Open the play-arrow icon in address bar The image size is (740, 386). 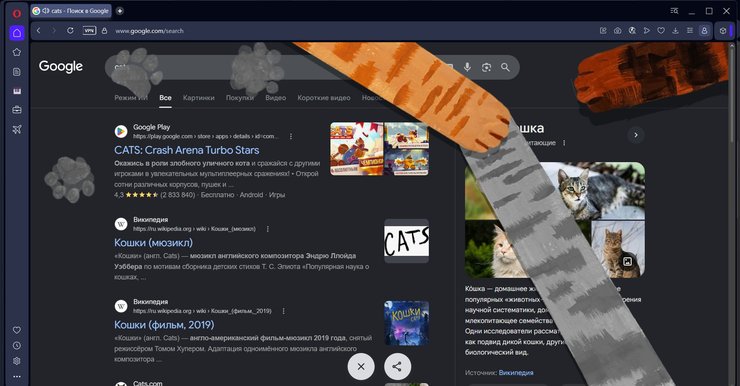(647, 31)
